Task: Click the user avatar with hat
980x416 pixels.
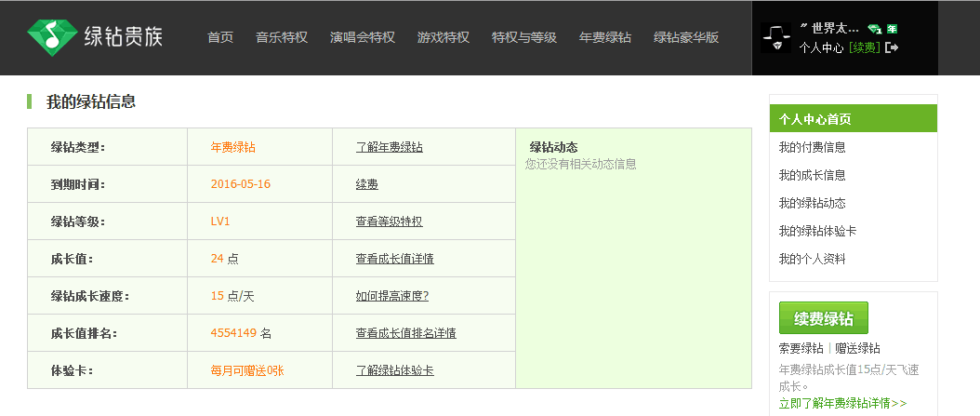Action: [x=775, y=37]
